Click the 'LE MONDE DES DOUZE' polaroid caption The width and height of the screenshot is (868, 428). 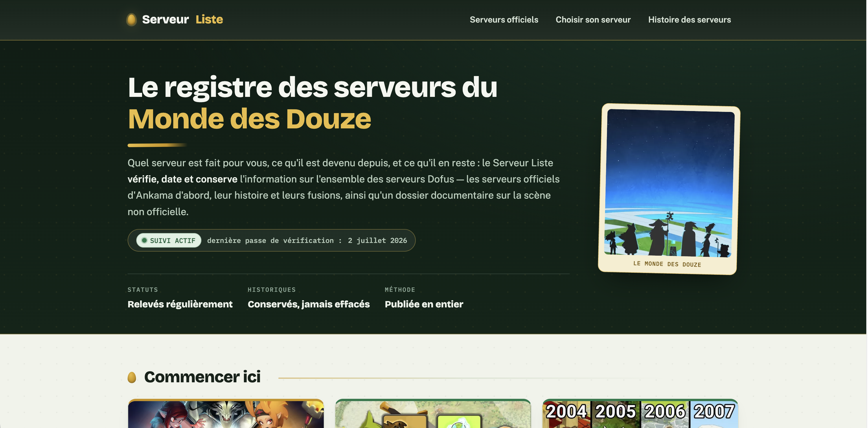click(x=667, y=264)
